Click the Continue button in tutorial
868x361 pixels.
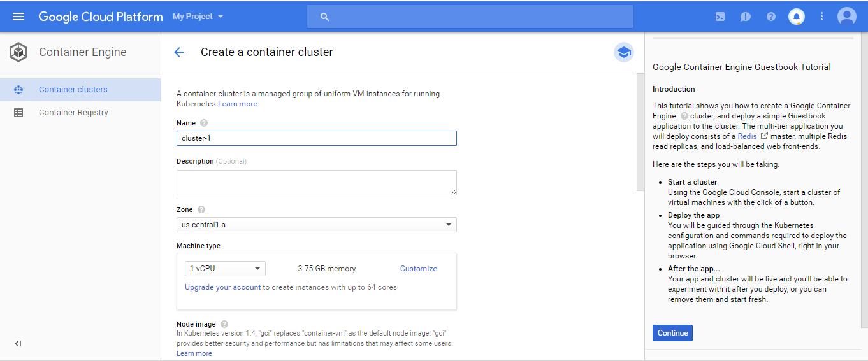pos(672,333)
